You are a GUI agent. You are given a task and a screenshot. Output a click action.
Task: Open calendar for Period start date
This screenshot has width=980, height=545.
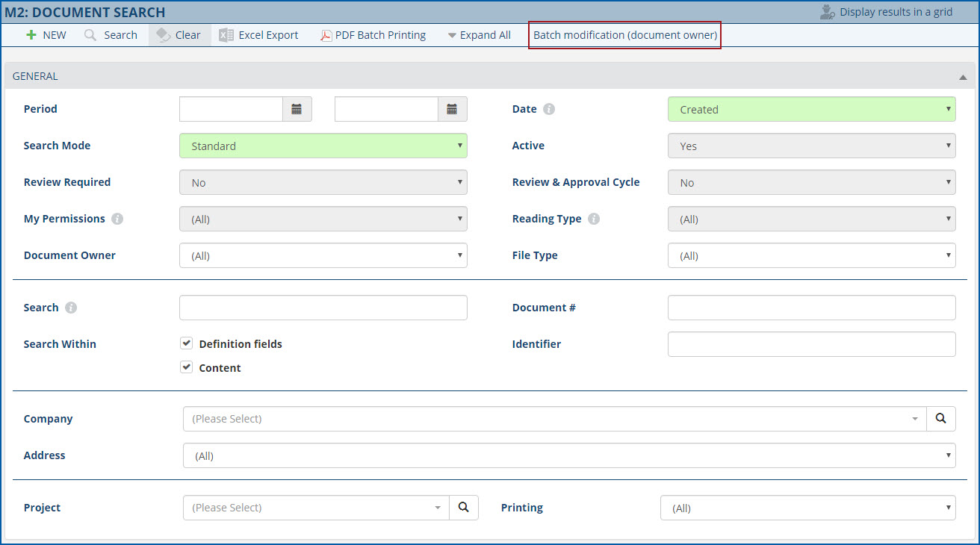(297, 109)
